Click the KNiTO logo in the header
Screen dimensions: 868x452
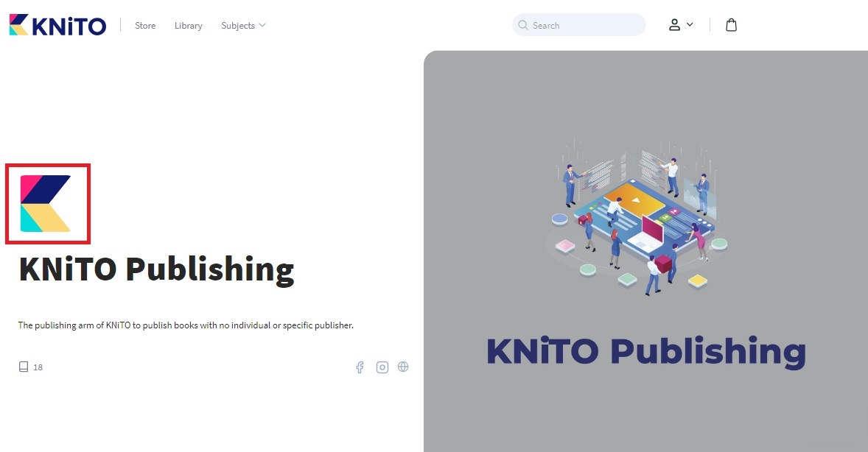coord(57,25)
